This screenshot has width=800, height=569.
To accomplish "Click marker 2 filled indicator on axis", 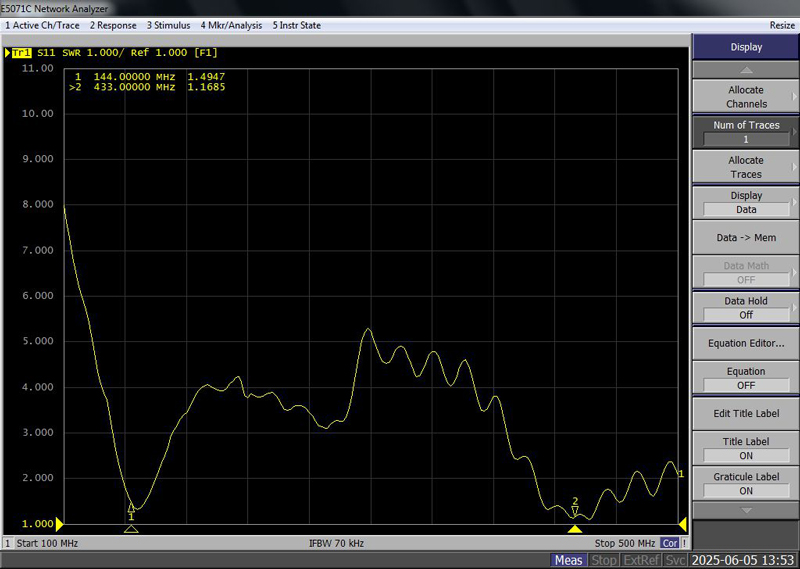I will tap(575, 529).
